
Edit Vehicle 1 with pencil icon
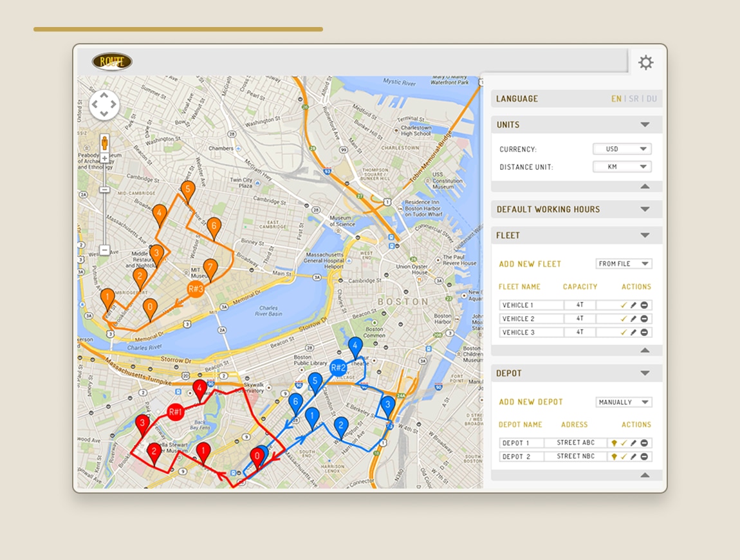pos(633,305)
